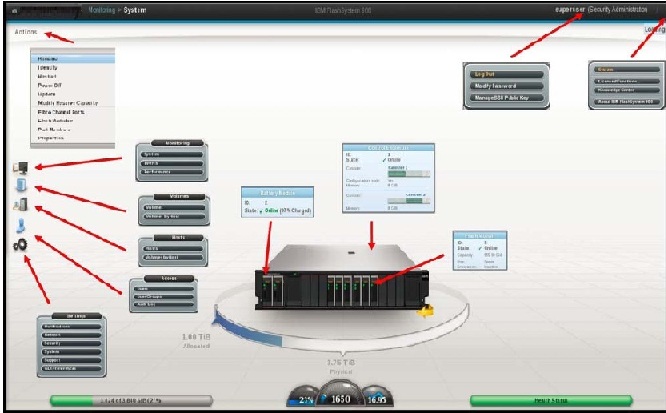Screen dimensions: 666x413
Task: Open the Settings gear icon in the sidebar
Action: 21,244
